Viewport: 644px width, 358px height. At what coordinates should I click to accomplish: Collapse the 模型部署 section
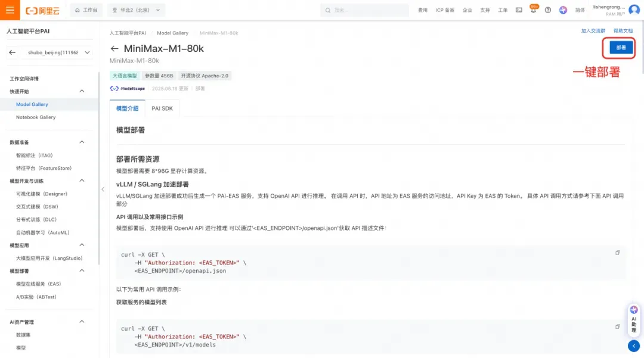82,270
